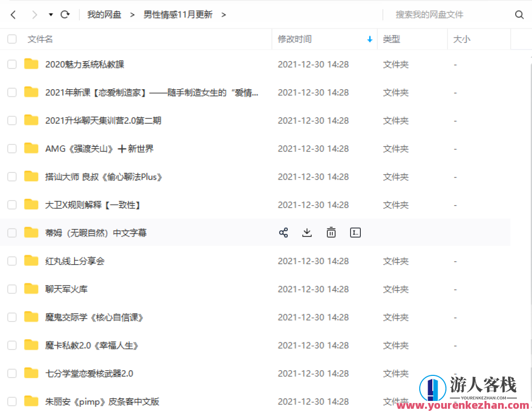Rename the 蒂姆（无暇自然）中文字幕 folder
Viewport: 532px width, 414px height.
[355, 232]
